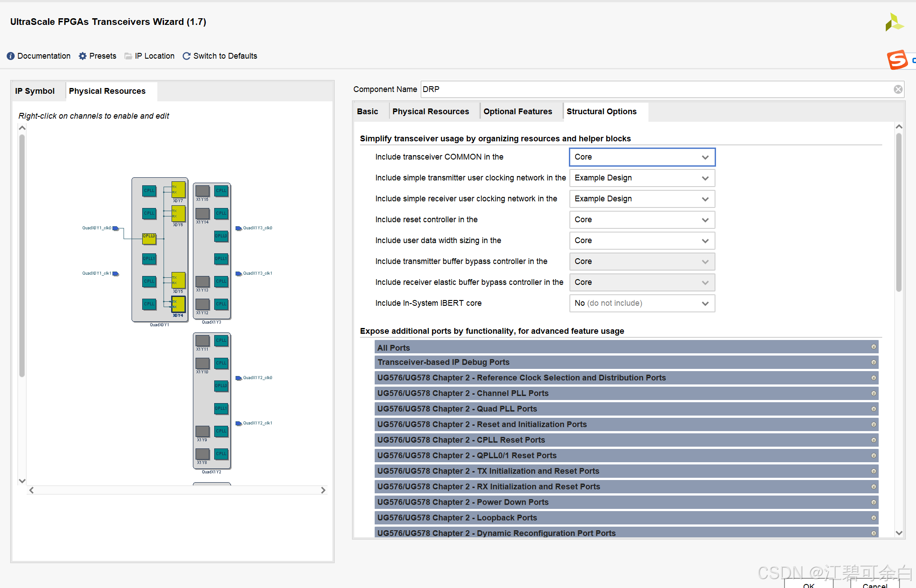Viewport: 916px width, 588px height.
Task: Switch to the IP Symbol tab
Action: click(x=35, y=91)
